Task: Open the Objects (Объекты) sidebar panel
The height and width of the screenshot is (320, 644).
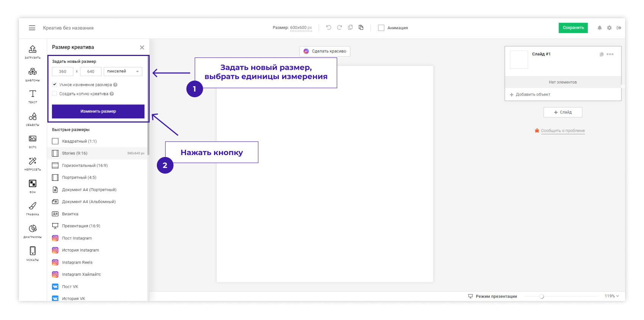Action: pos(33,118)
